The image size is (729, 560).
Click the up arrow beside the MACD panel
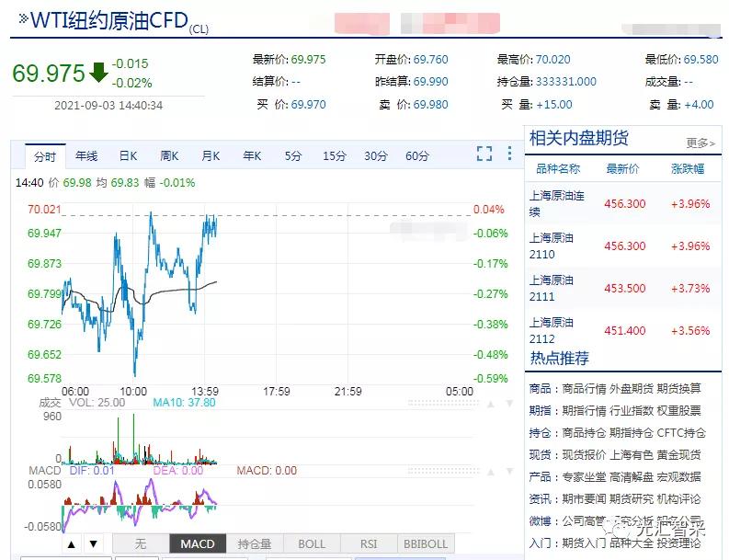[491, 472]
